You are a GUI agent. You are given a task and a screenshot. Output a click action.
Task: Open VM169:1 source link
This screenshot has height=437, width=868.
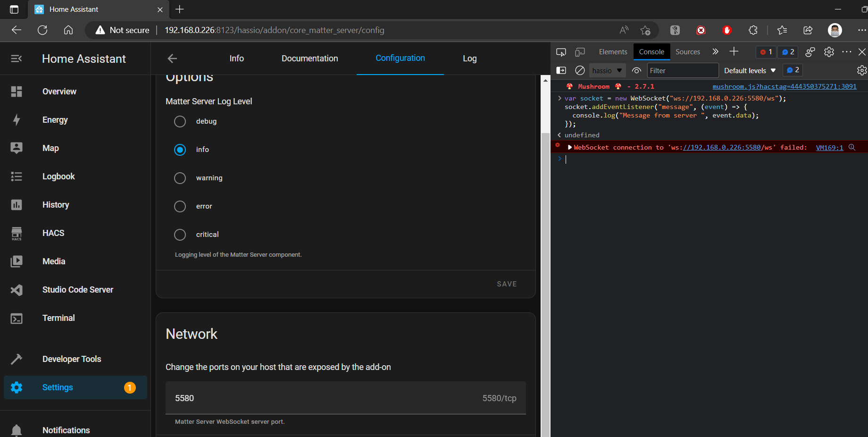click(829, 148)
